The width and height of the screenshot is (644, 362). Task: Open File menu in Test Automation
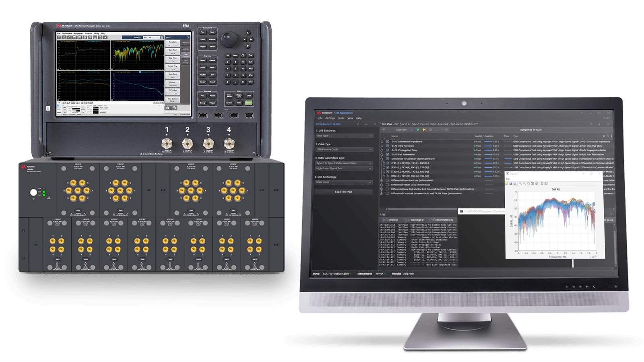320,118
